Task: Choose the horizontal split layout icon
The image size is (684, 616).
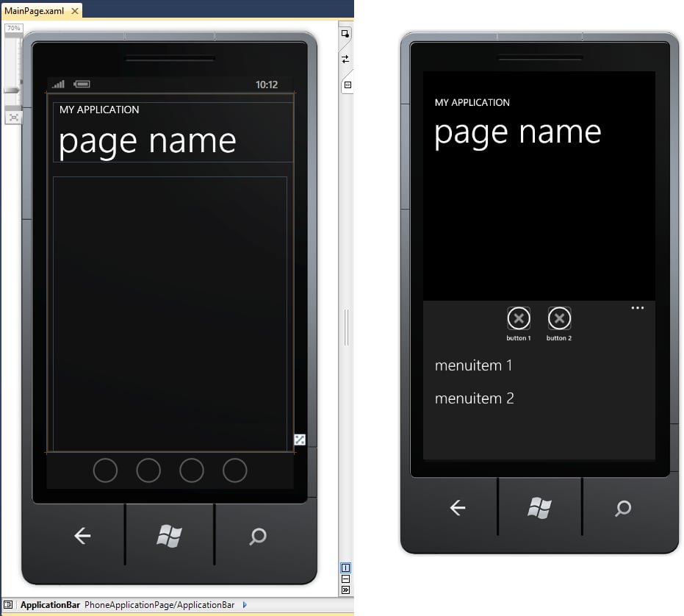Action: tap(345, 579)
